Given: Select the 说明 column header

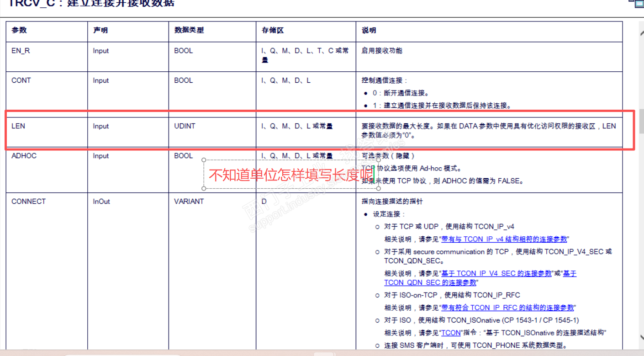Looking at the screenshot, I should (369, 30).
